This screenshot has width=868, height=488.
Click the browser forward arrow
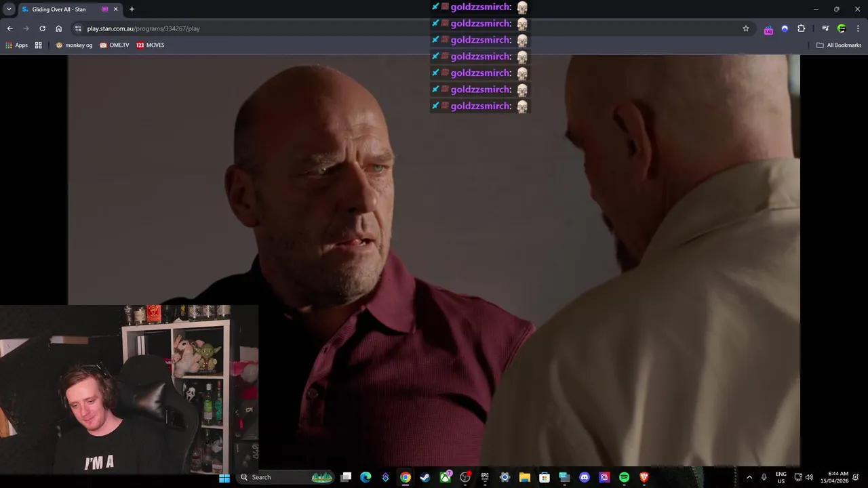tap(26, 28)
